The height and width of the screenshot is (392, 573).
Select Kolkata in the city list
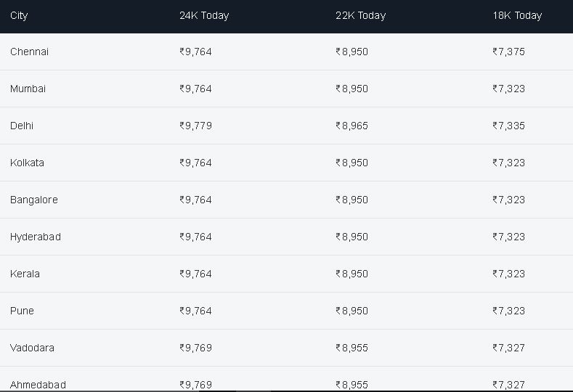pyautogui.click(x=27, y=163)
